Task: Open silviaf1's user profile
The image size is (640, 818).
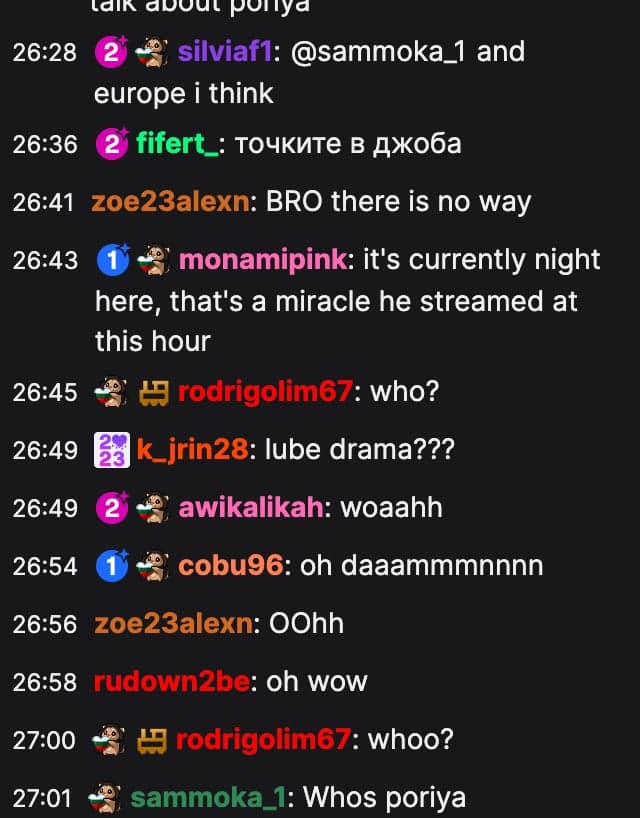Action: tap(224, 52)
